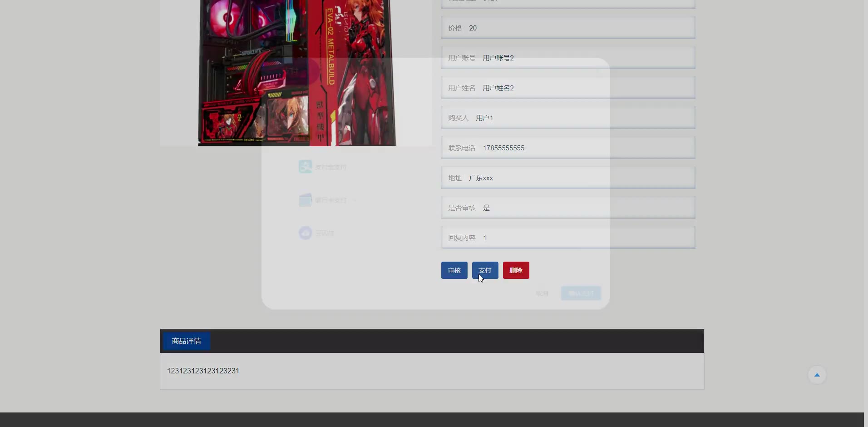Click the 审核 (review) button

click(454, 270)
